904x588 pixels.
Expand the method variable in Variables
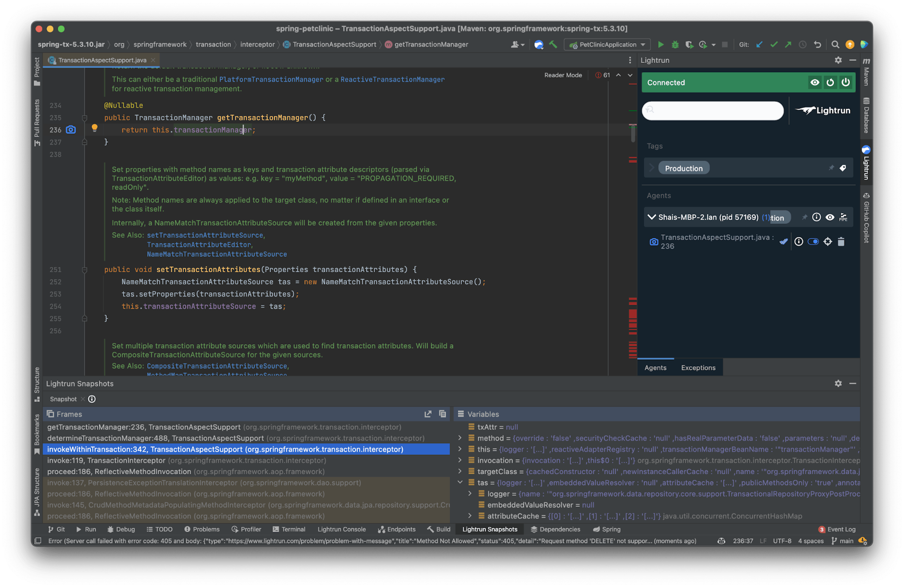pyautogui.click(x=460, y=438)
